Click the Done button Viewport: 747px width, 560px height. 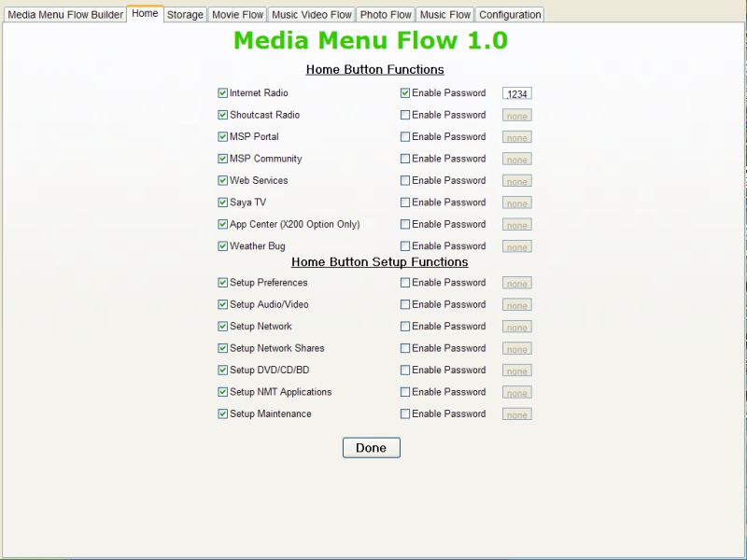(371, 448)
